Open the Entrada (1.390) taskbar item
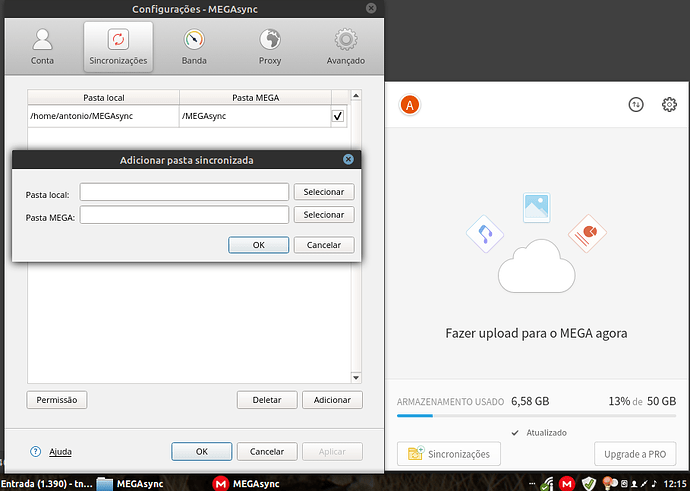 coord(47,484)
